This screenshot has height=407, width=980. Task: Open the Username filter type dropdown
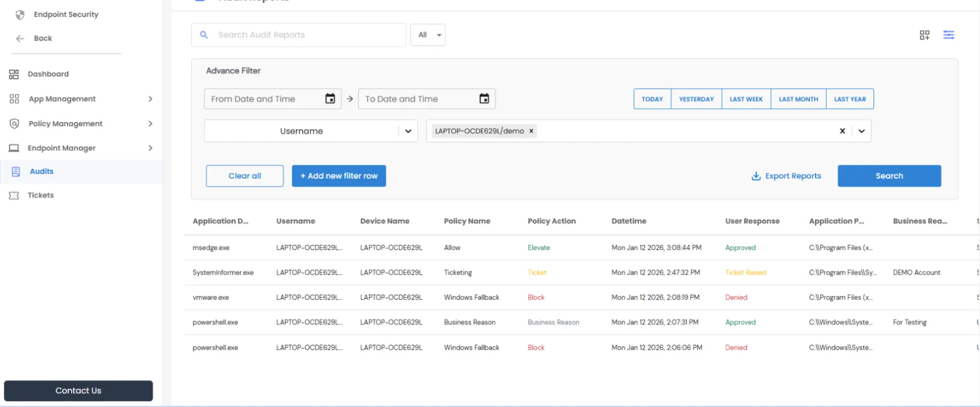tap(408, 131)
